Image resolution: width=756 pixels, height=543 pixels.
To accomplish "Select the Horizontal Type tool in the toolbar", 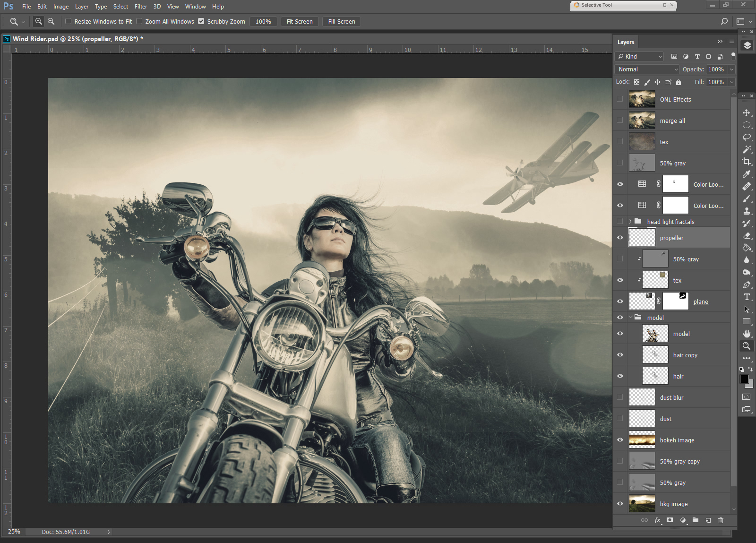I will (x=747, y=297).
